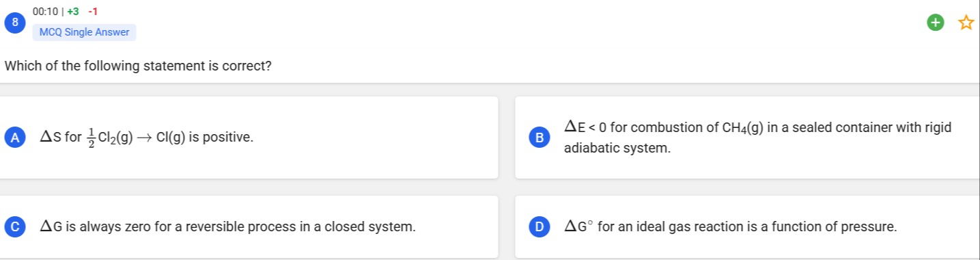The height and width of the screenshot is (260, 980).
Task: Bookmark question with the star icon
Action: [x=966, y=23]
